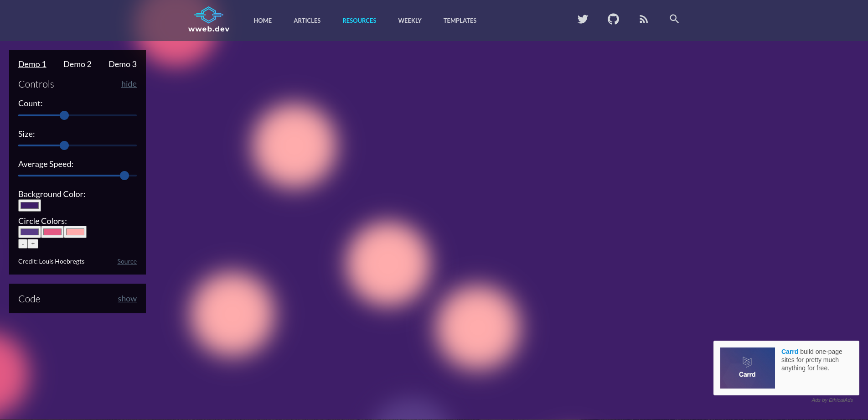Open the purple circle color swatch
The height and width of the screenshot is (420, 868).
[30, 232]
